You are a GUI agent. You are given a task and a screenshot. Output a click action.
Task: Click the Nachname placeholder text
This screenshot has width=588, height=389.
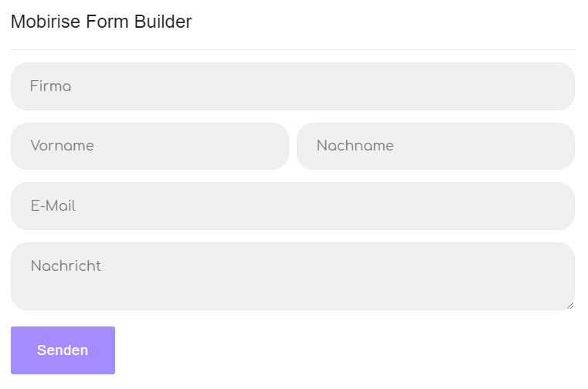pyautogui.click(x=355, y=146)
